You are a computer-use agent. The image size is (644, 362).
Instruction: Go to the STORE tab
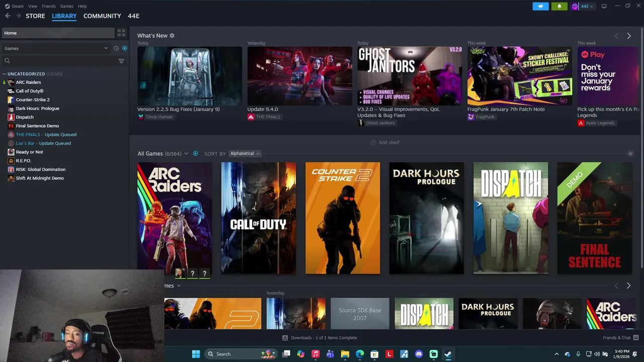[x=35, y=16]
